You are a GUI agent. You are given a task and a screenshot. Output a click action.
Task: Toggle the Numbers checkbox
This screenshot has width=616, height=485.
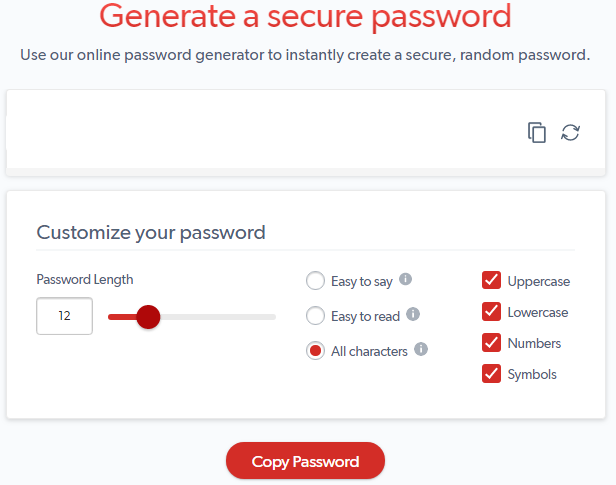pos(491,342)
